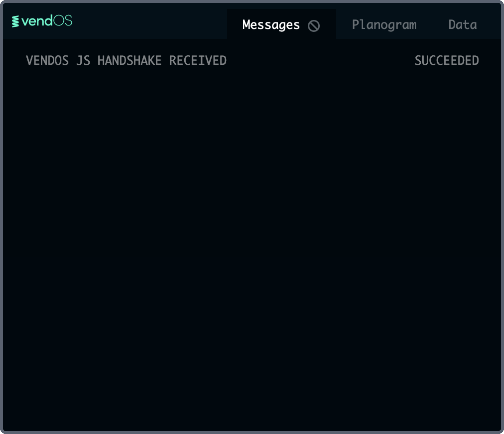Open the Data tab
The image size is (504, 434).
point(462,25)
